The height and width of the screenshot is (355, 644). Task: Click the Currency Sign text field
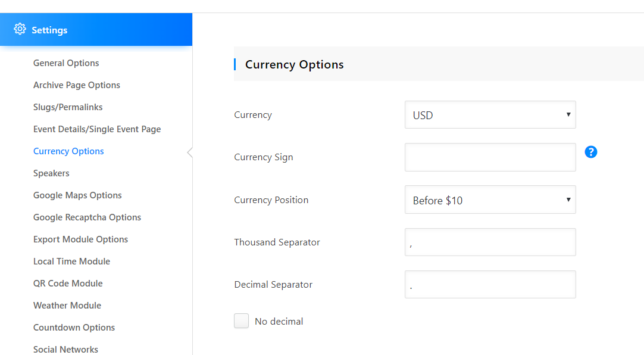click(490, 157)
